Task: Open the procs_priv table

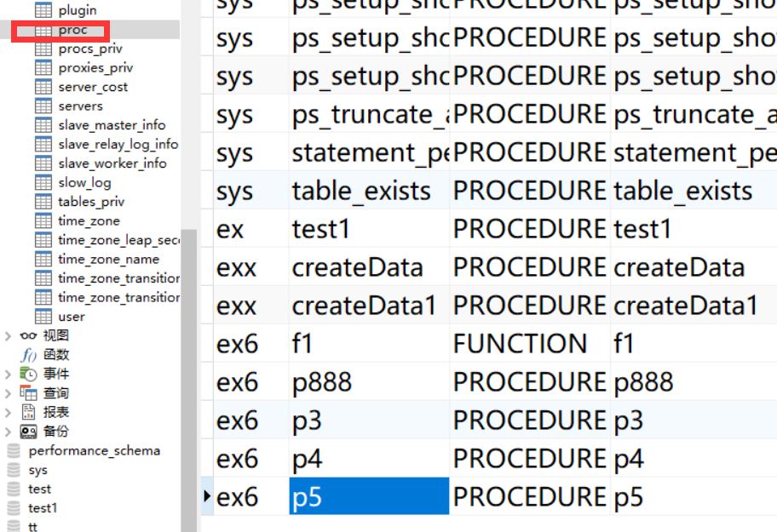Action: click(90, 49)
